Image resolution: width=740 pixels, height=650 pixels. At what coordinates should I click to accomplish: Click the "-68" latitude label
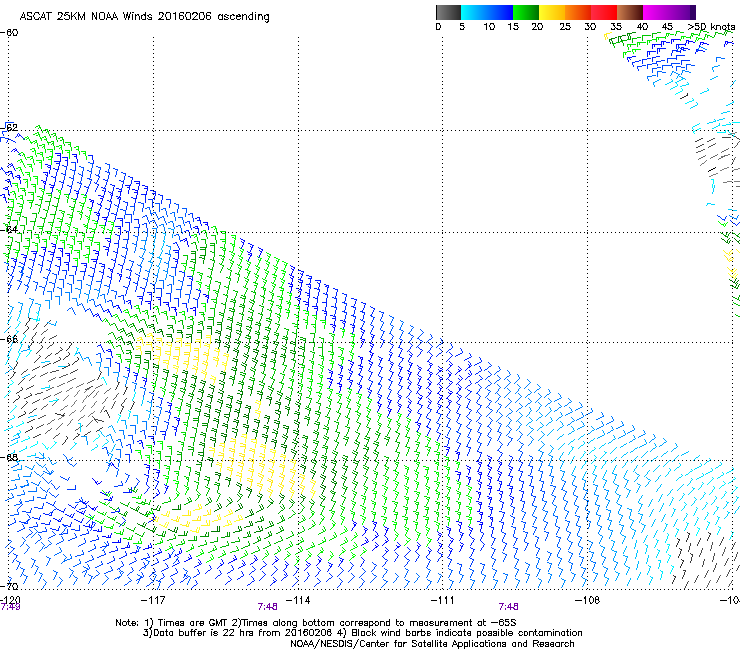9,458
